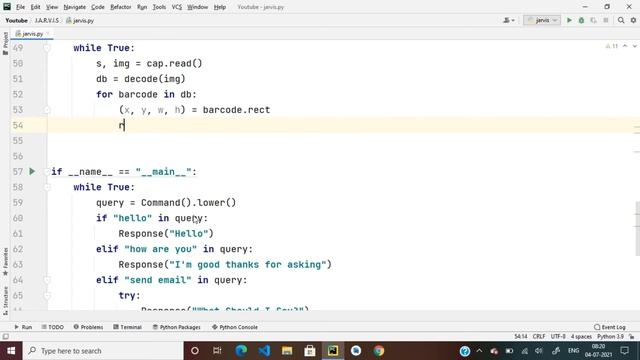Open IDE settings gear icon
This screenshot has height=360, width=640.
633,20
